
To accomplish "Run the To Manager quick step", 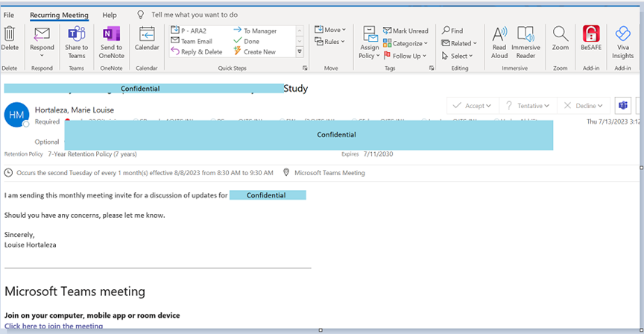I will coord(255,31).
